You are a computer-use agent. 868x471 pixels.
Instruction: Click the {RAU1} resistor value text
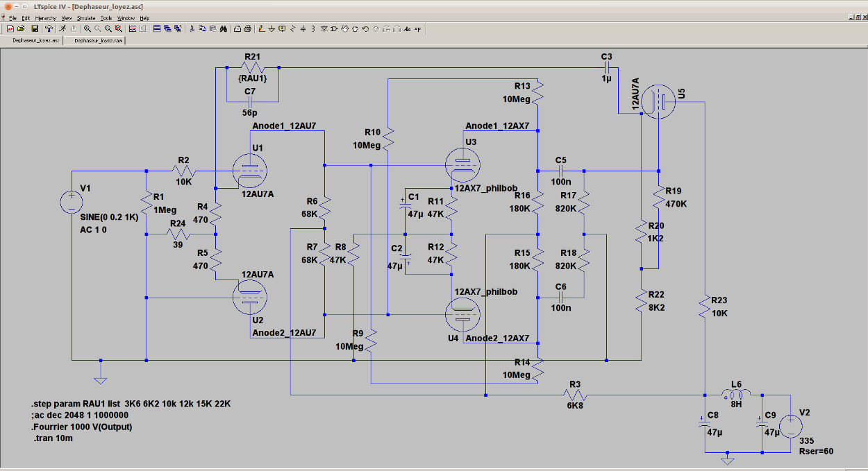coord(253,78)
